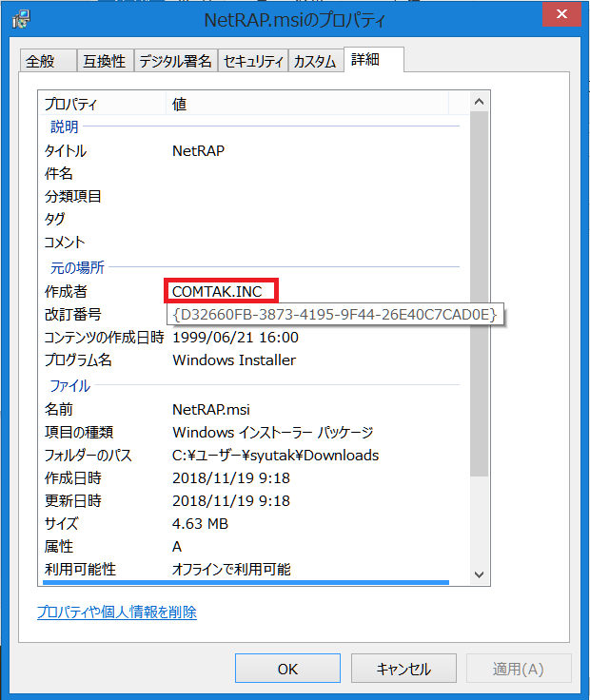Viewport: 590px width, 700px height.
Task: Select the 作成者 value COMTAK.INC
Action: [x=217, y=292]
